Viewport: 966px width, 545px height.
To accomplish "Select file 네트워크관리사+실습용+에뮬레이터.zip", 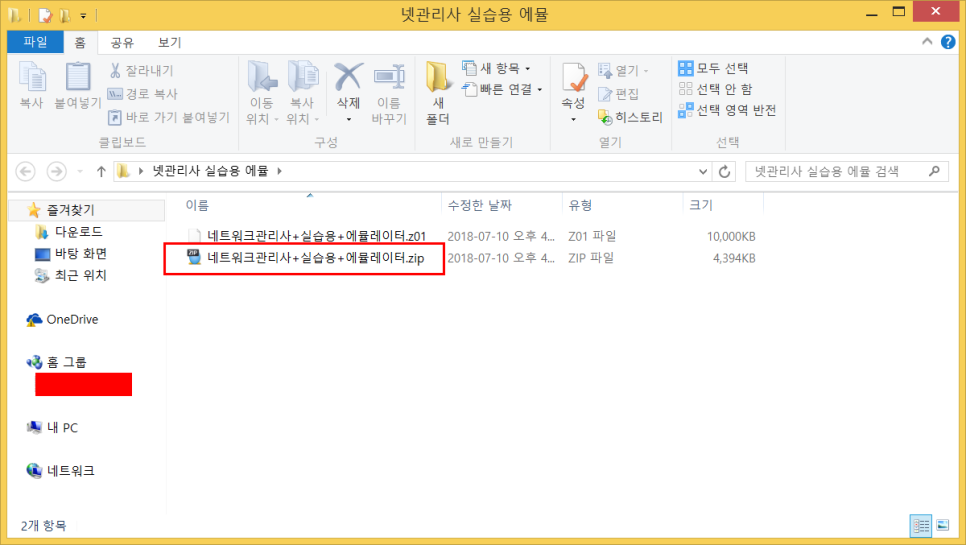I will point(315,257).
